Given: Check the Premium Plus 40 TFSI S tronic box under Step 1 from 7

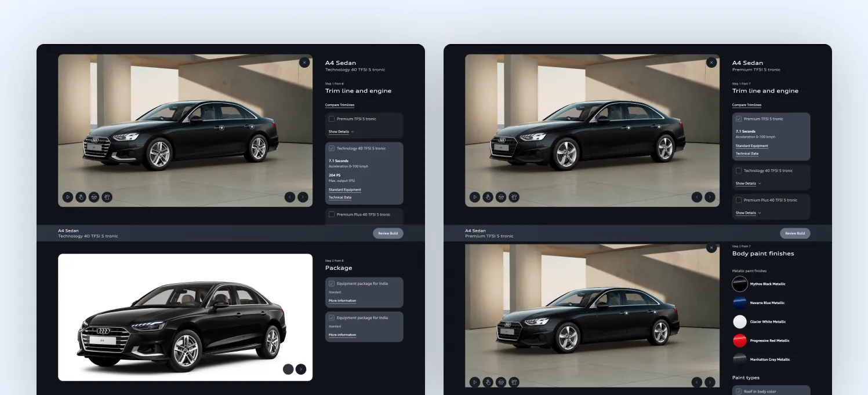Looking at the screenshot, I should click(739, 200).
